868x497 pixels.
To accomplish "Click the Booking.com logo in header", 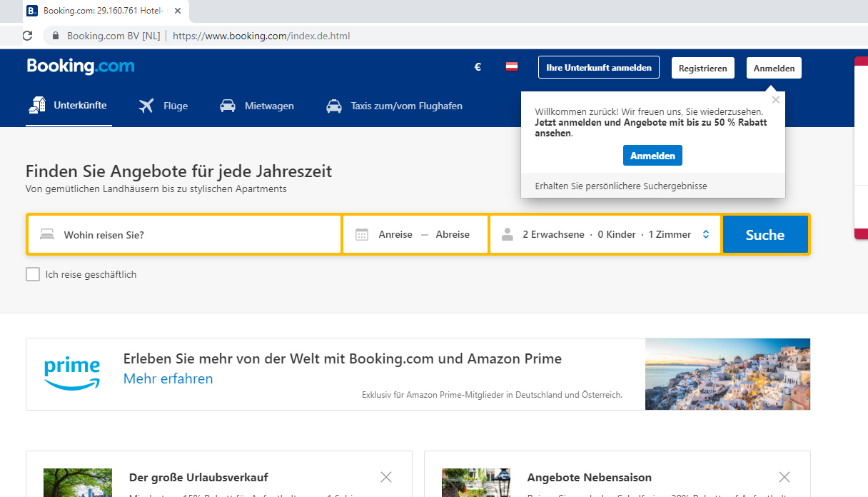I will tap(81, 66).
